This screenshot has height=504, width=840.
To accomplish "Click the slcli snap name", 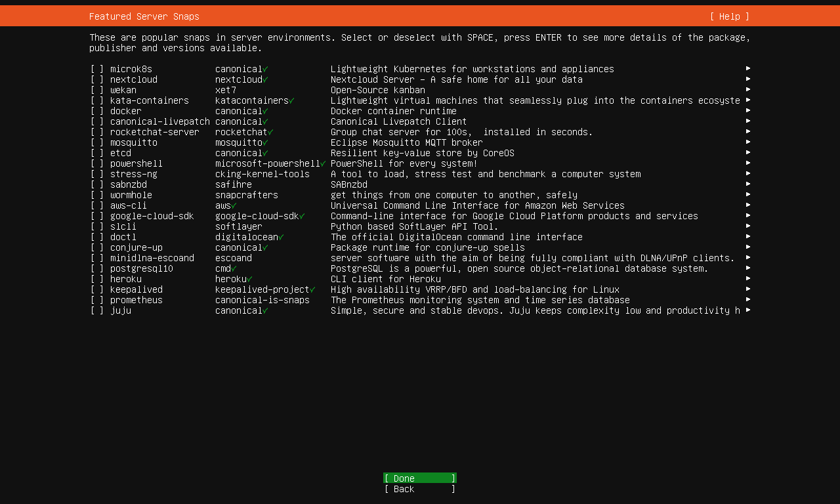I will point(123,226).
